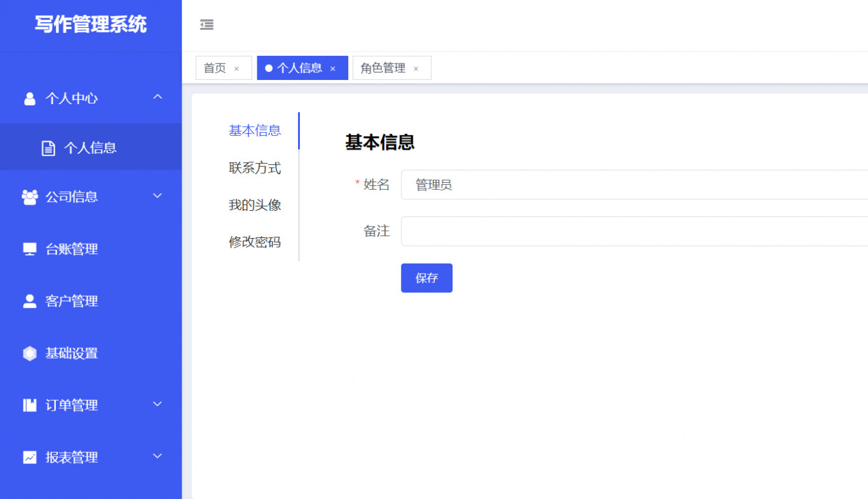This screenshot has width=868, height=499.
Task: Open 台账管理 in the sidebar
Action: click(91, 249)
